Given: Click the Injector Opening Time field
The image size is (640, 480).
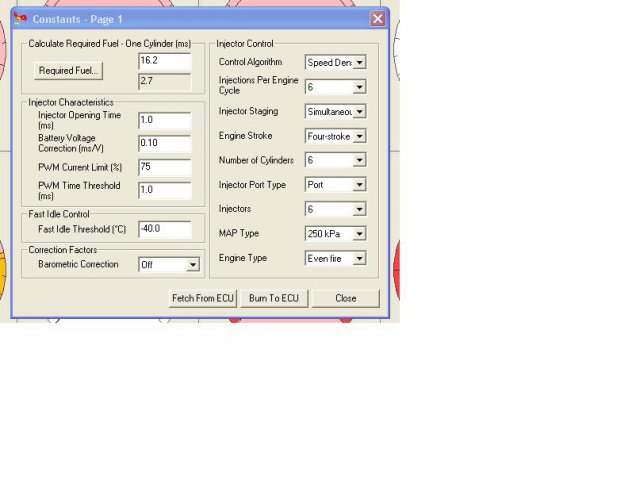Looking at the screenshot, I should click(164, 120).
